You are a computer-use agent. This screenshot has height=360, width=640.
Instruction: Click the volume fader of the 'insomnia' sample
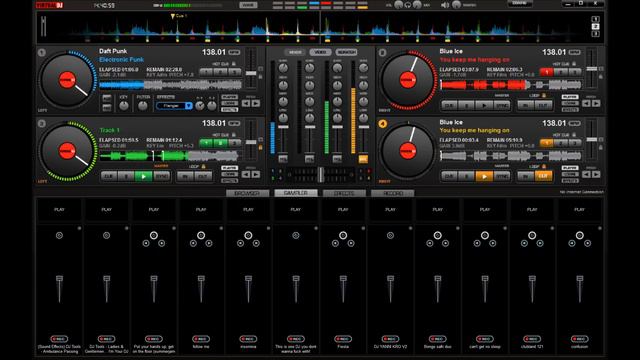coord(248,279)
